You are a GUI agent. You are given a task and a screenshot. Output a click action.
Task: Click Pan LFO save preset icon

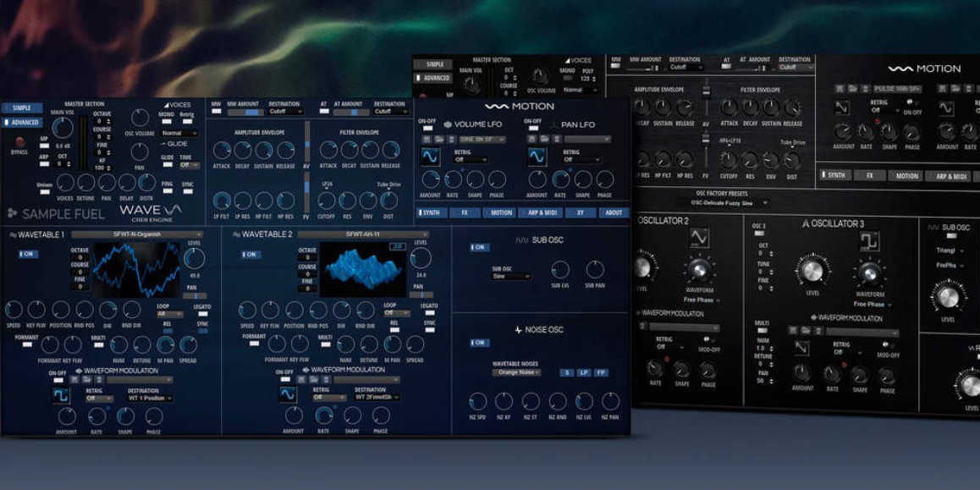click(531, 139)
